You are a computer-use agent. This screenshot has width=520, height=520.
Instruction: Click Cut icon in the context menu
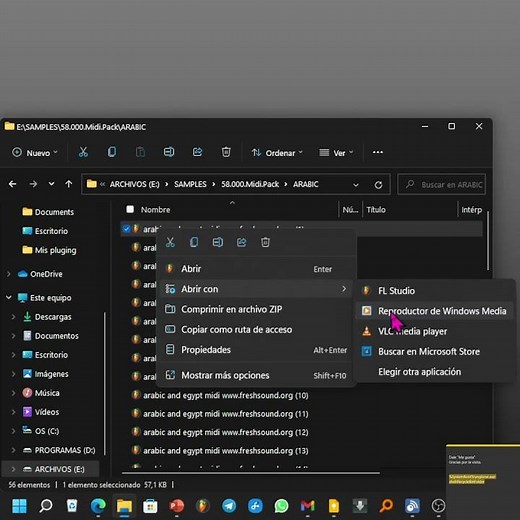(x=170, y=242)
